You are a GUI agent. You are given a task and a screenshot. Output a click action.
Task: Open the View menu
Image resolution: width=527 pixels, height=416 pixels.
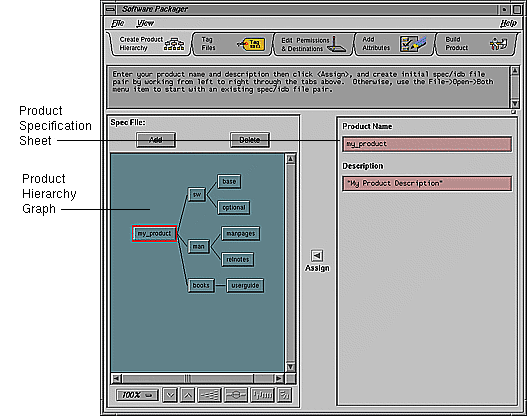click(x=145, y=23)
